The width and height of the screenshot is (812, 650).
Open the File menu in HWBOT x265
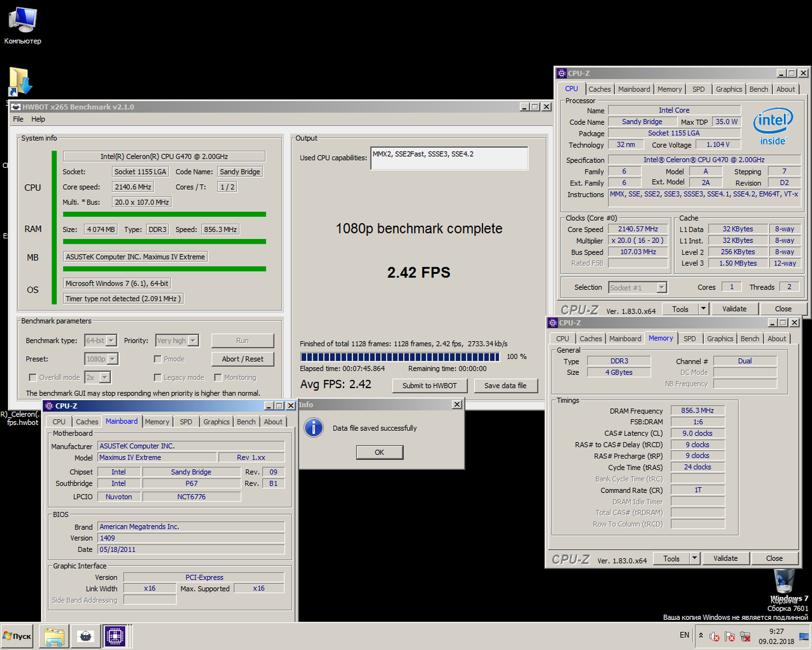point(18,119)
